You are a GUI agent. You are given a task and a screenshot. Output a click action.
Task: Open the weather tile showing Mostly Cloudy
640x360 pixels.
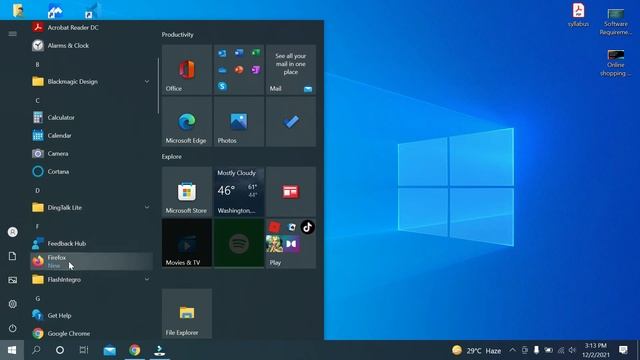pos(239,191)
